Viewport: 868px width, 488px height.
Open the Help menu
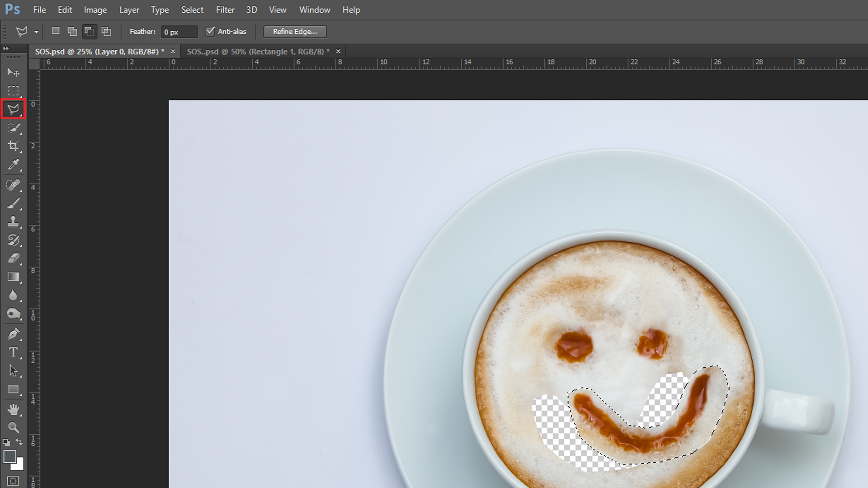click(351, 9)
